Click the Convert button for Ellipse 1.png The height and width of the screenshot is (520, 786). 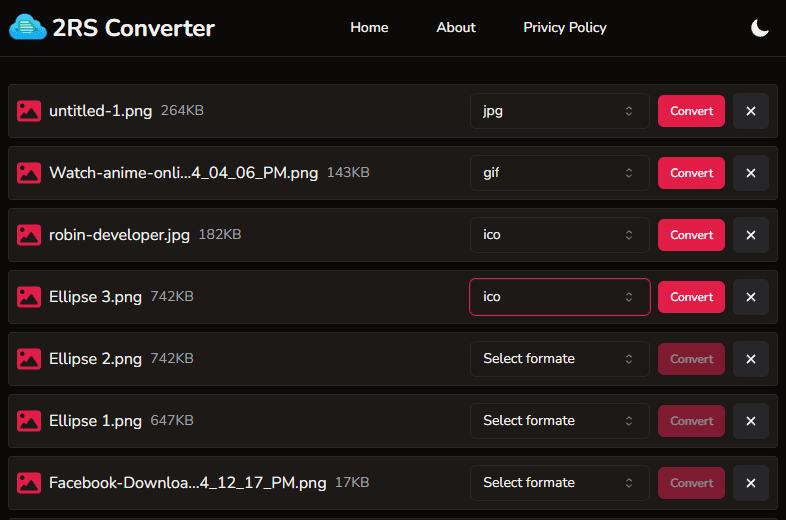(691, 421)
